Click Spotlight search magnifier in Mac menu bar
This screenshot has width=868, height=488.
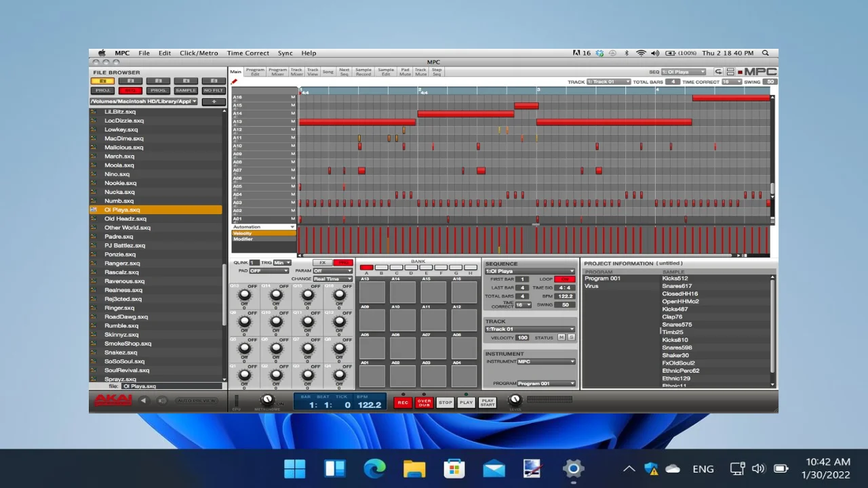766,53
